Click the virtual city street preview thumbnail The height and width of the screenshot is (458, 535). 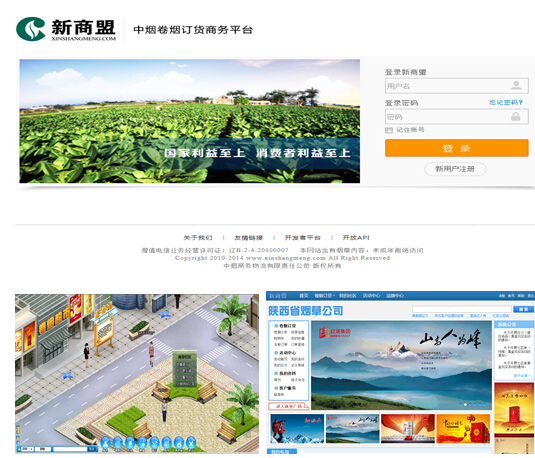137,374
